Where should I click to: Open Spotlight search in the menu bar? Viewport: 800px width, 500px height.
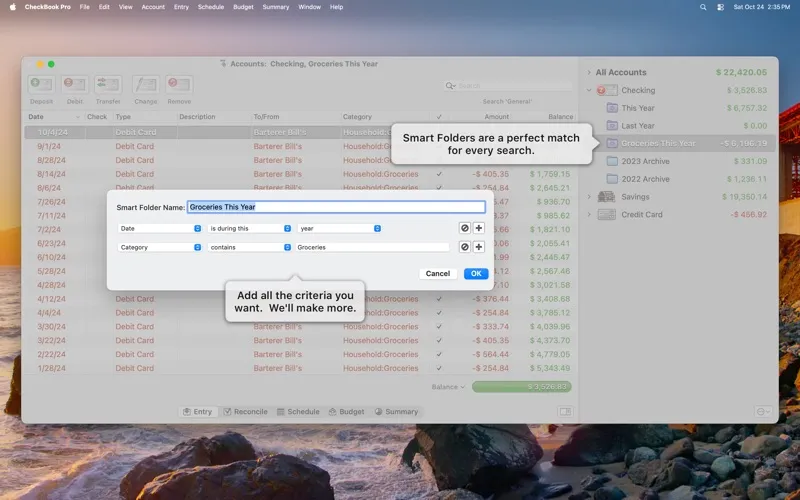pos(703,7)
